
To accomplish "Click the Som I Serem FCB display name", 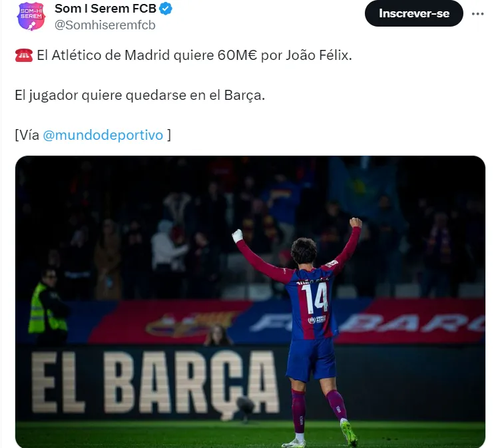I will [x=105, y=9].
